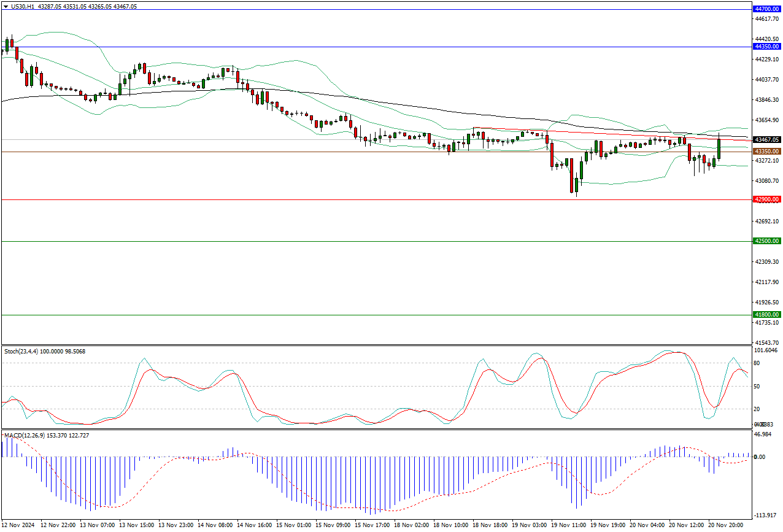This screenshot has height=532, width=783.
Task: Click the dropdown triangle beside US30,H1
Action: tap(6, 6)
